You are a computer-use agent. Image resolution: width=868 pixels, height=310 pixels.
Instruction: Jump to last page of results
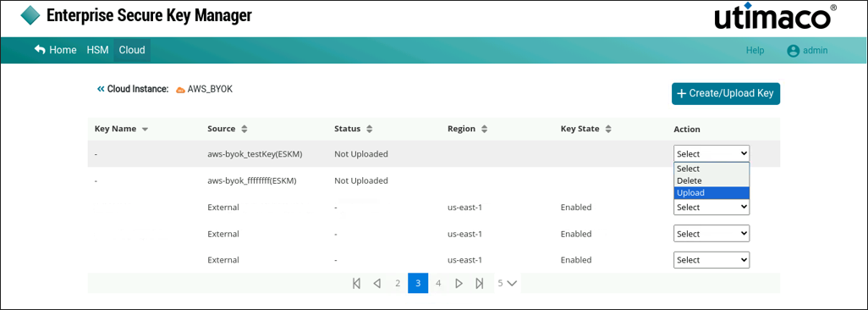[480, 284]
